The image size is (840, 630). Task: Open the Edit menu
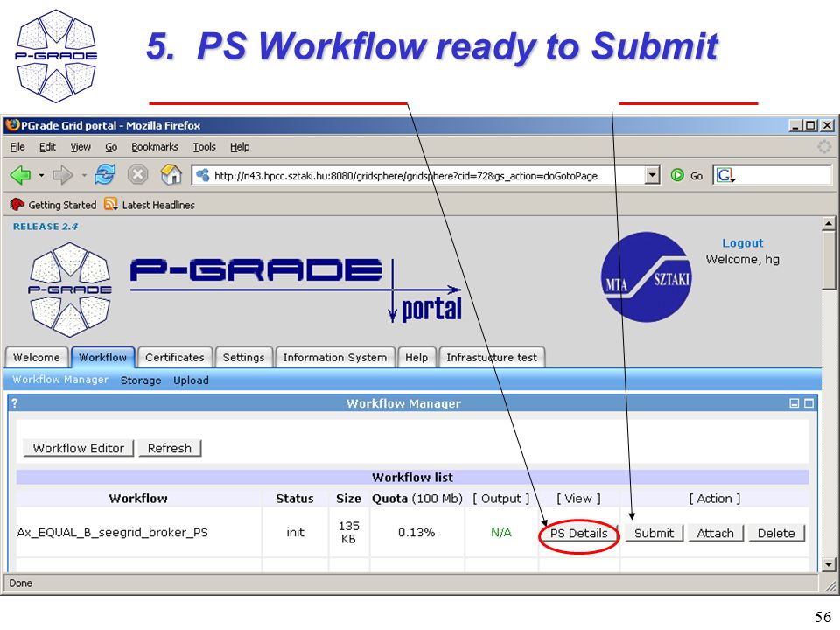coord(47,147)
